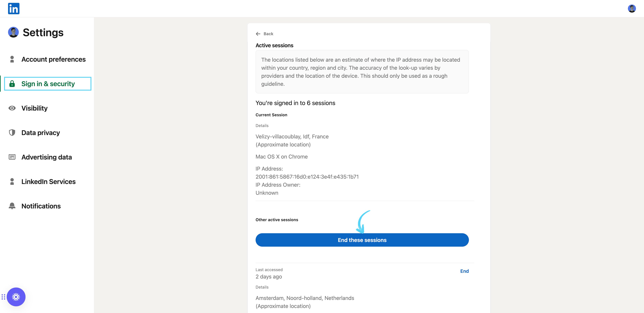644x313 pixels.
Task: End the Amsterdam session
Action: coord(464,271)
